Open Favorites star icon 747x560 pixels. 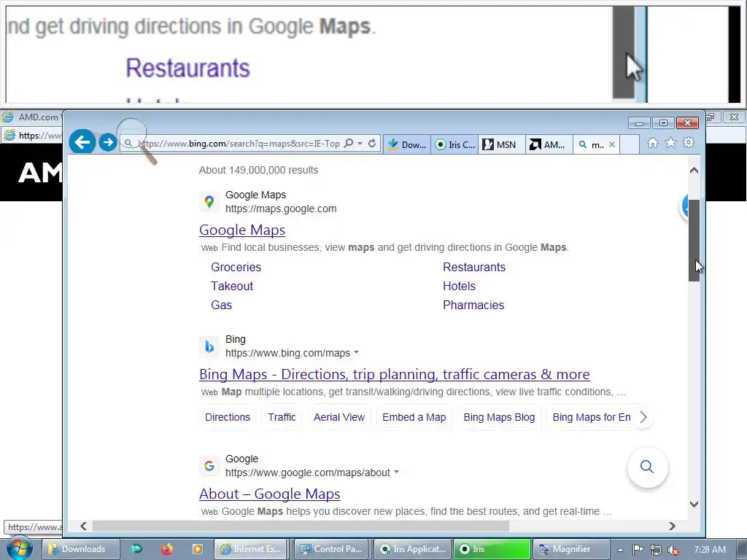(670, 142)
